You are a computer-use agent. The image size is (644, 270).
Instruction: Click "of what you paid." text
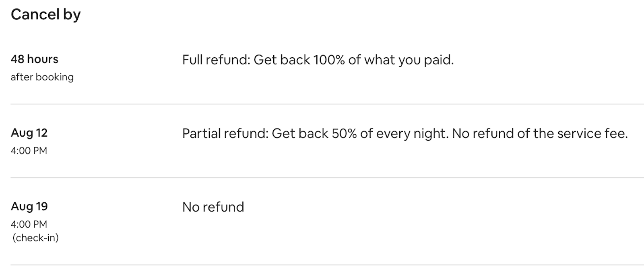pos(401,60)
